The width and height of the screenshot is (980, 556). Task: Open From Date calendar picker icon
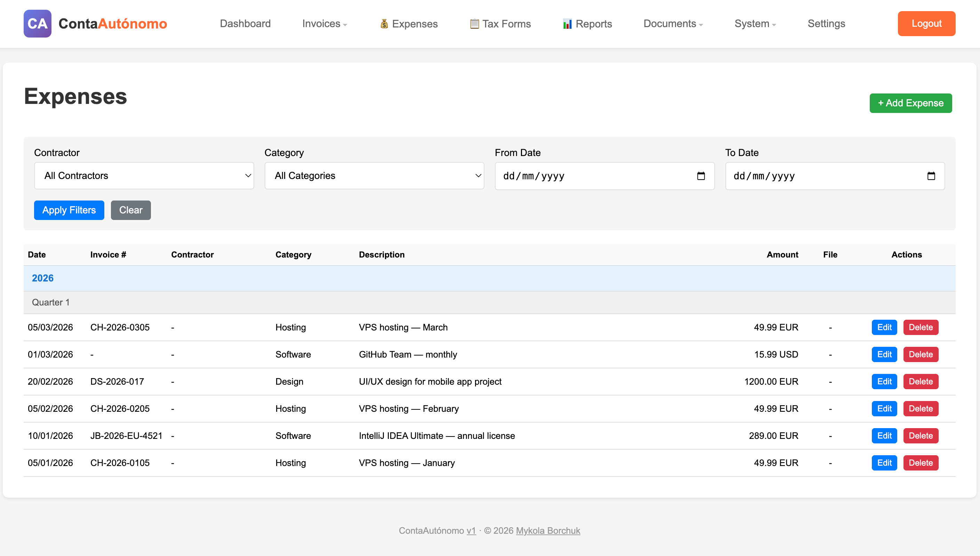tap(701, 176)
